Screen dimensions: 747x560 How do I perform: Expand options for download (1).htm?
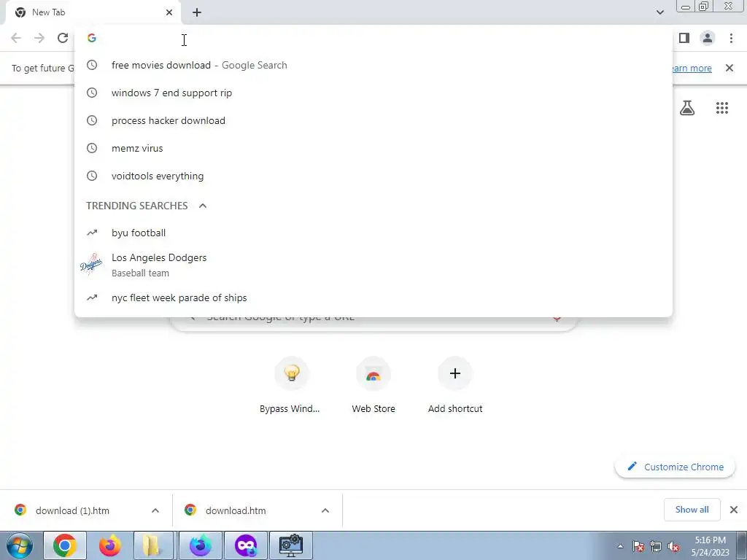tap(155, 510)
